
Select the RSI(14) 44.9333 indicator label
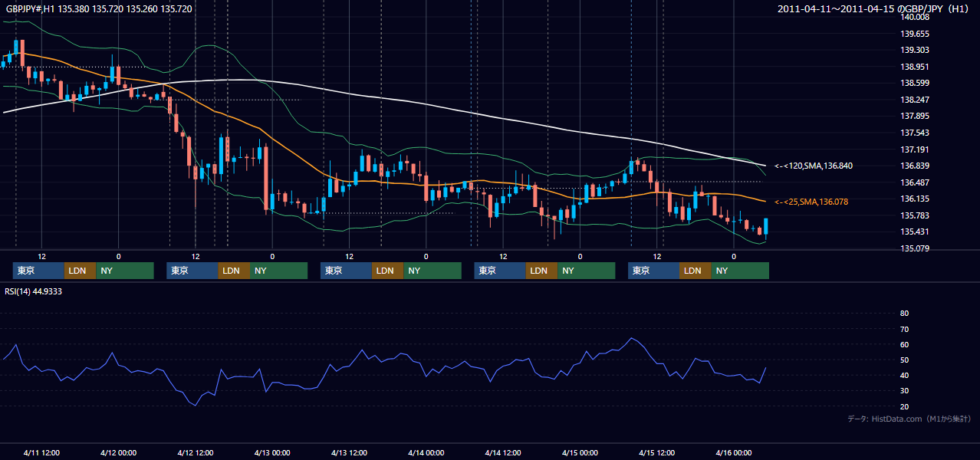point(34,291)
